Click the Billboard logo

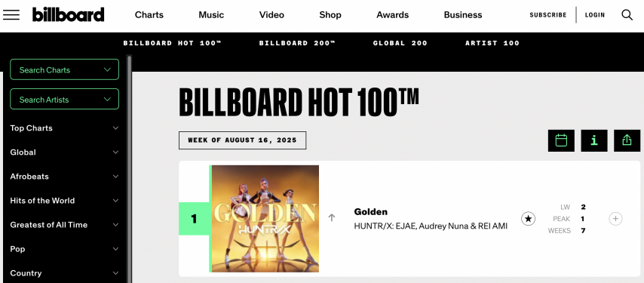coord(68,15)
